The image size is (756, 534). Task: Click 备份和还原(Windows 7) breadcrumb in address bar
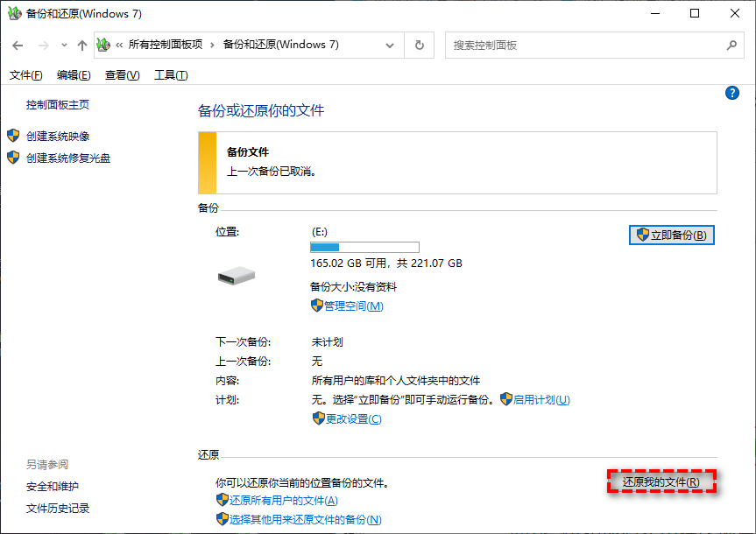pyautogui.click(x=280, y=45)
